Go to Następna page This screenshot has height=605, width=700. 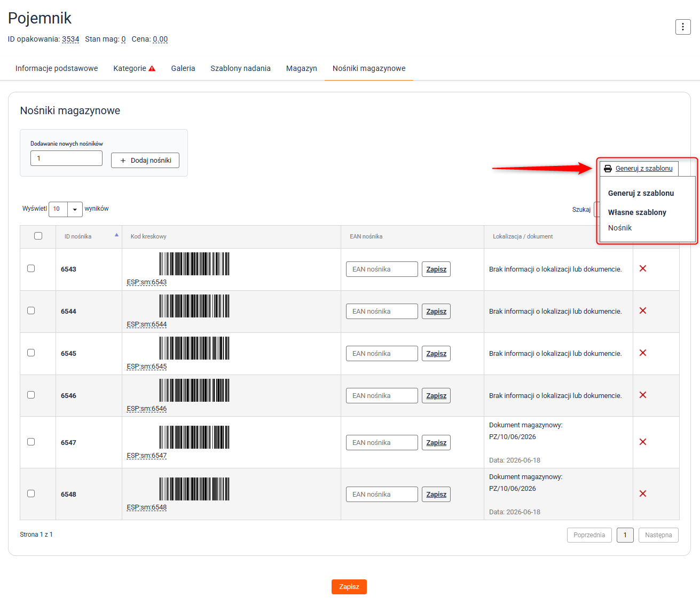tap(658, 535)
